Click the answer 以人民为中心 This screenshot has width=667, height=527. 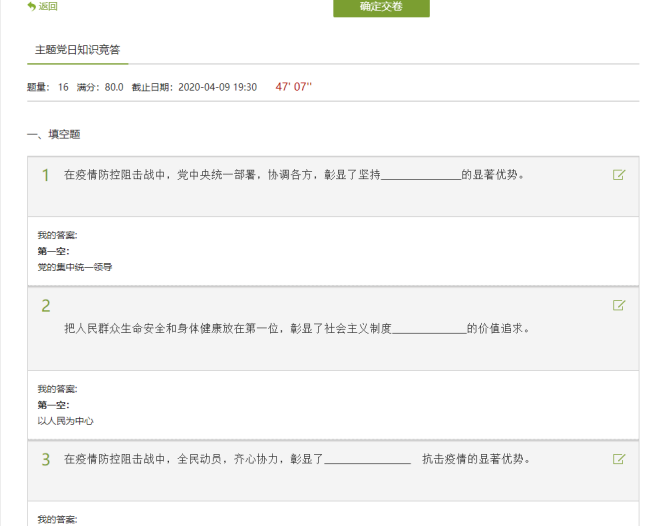(66, 421)
